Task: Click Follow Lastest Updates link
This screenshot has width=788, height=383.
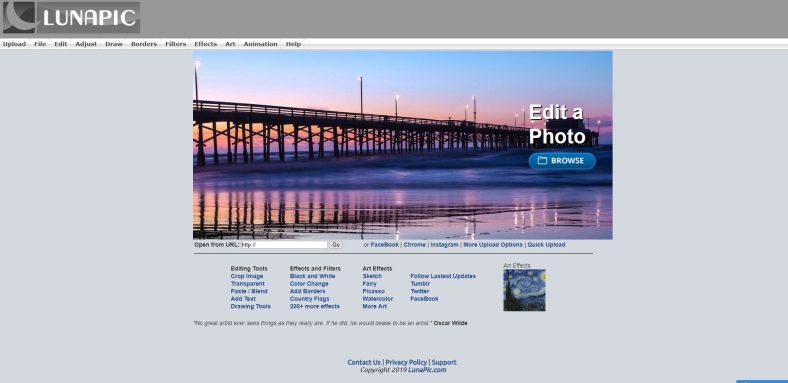Action: click(x=443, y=276)
